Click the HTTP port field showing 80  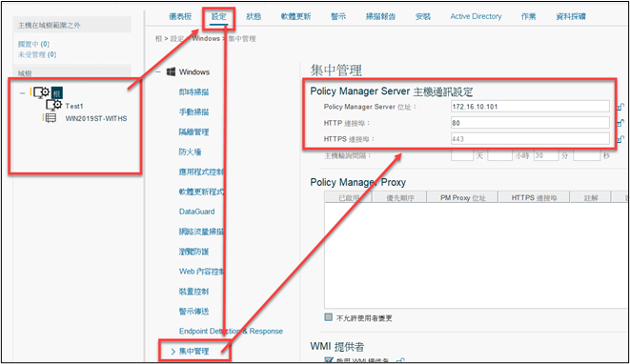[x=530, y=123]
